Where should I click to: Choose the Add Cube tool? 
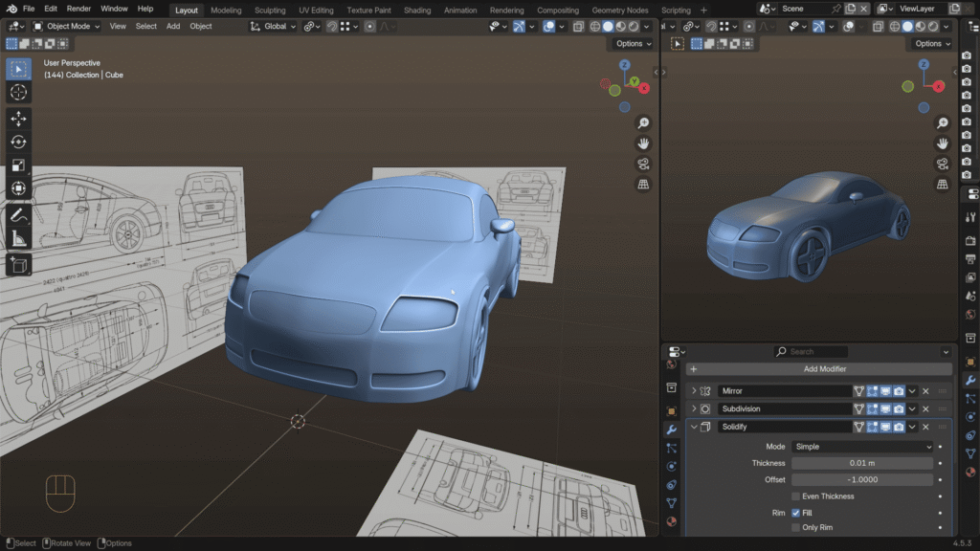point(18,265)
